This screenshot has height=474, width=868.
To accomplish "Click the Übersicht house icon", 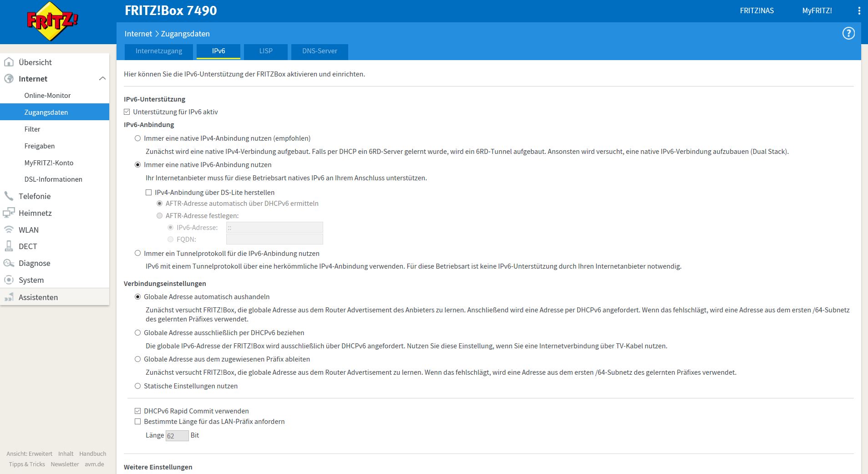I will click(9, 62).
